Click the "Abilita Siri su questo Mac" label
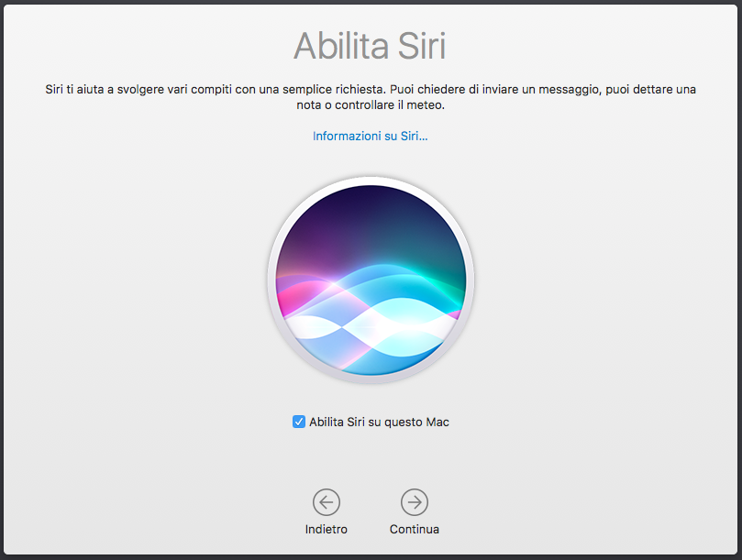This screenshot has width=742, height=560. pos(379,422)
